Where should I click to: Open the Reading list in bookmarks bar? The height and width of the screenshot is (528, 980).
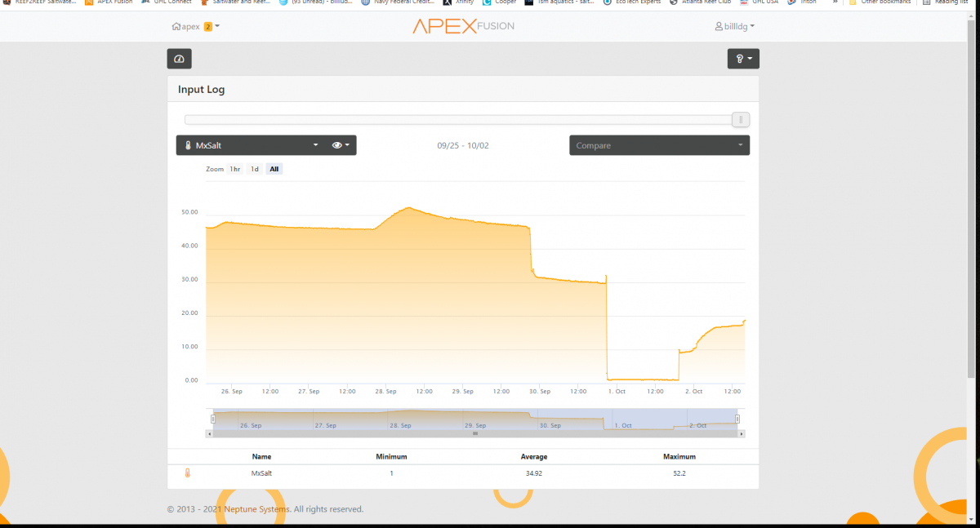coord(946,2)
